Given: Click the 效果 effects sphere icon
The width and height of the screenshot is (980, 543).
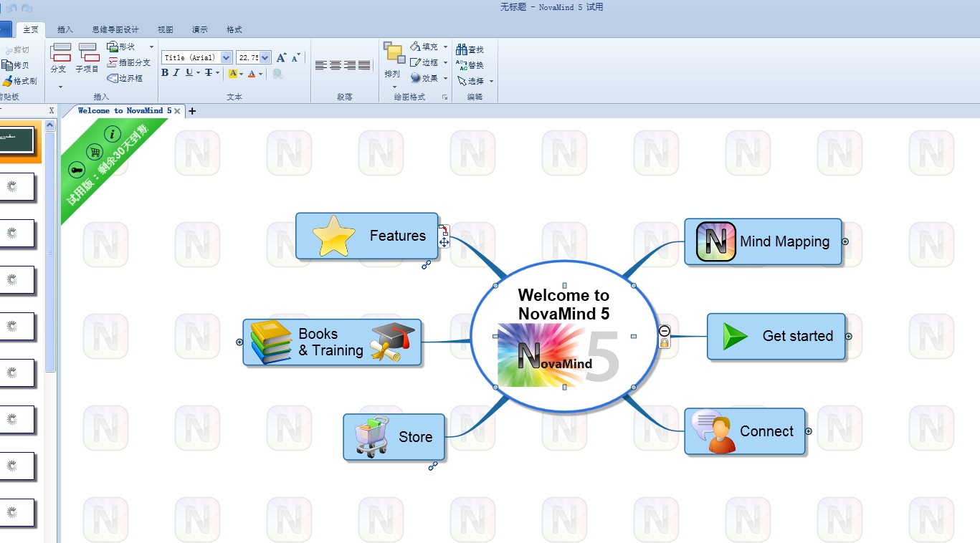Looking at the screenshot, I should pos(415,78).
